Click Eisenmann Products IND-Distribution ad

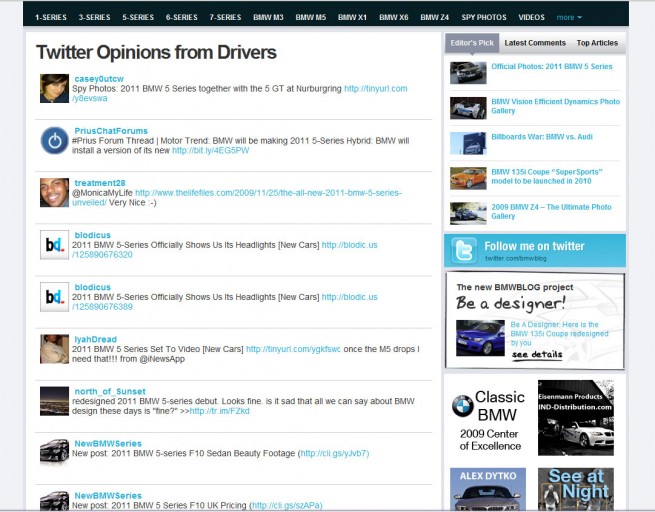(576, 418)
